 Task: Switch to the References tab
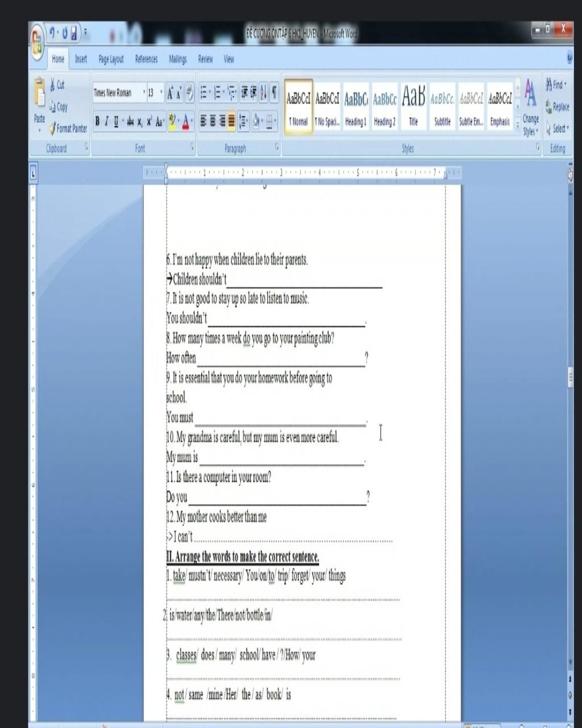click(146, 59)
